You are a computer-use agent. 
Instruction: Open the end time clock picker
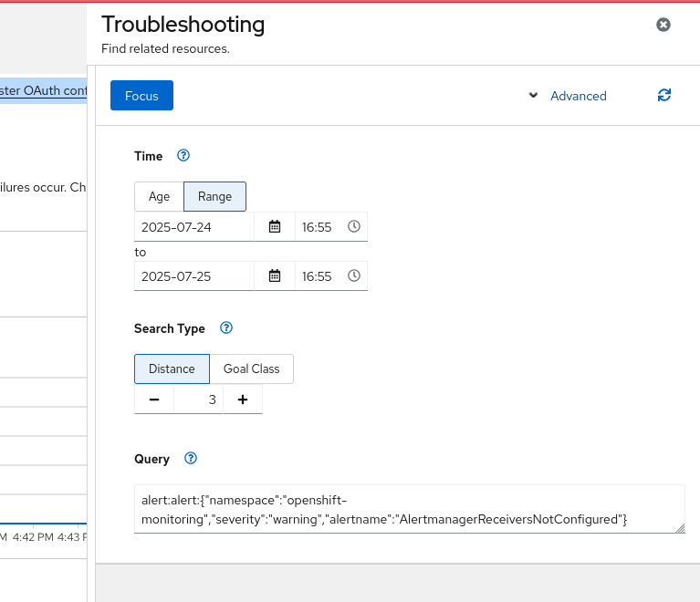point(354,275)
